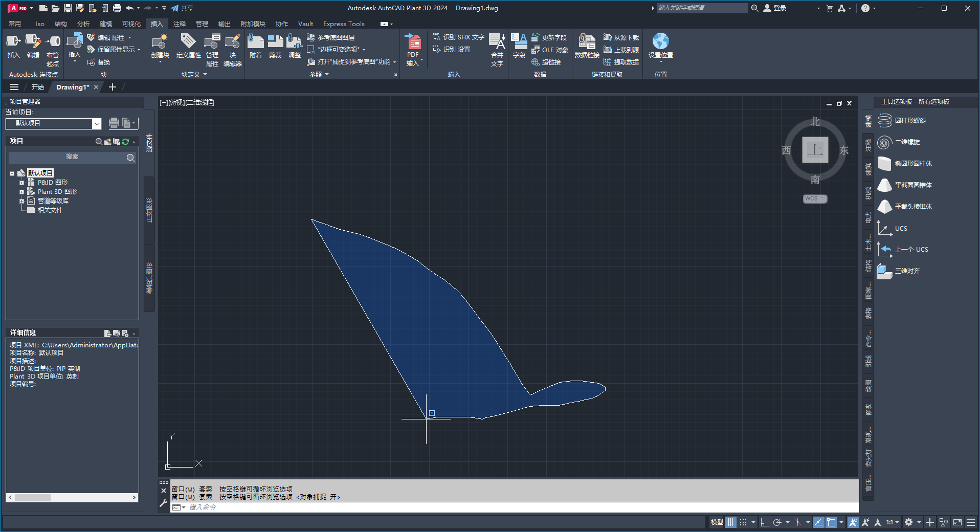This screenshot has width=980, height=532.
Task: Click the 提取数据 button
Action: click(x=621, y=62)
